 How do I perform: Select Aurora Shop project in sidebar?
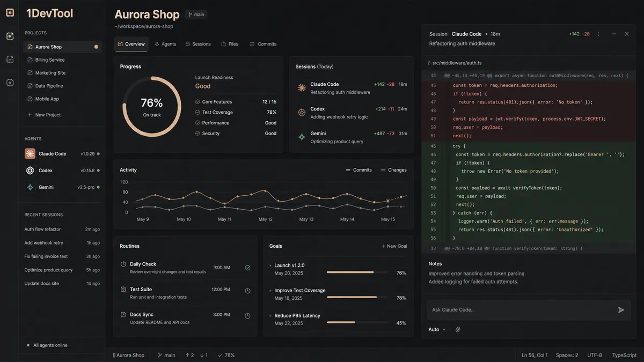(x=62, y=47)
